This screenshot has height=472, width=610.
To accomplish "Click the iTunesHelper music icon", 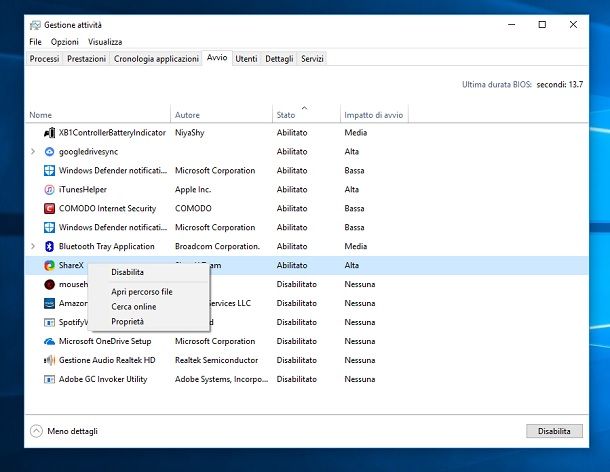I will click(x=49, y=190).
